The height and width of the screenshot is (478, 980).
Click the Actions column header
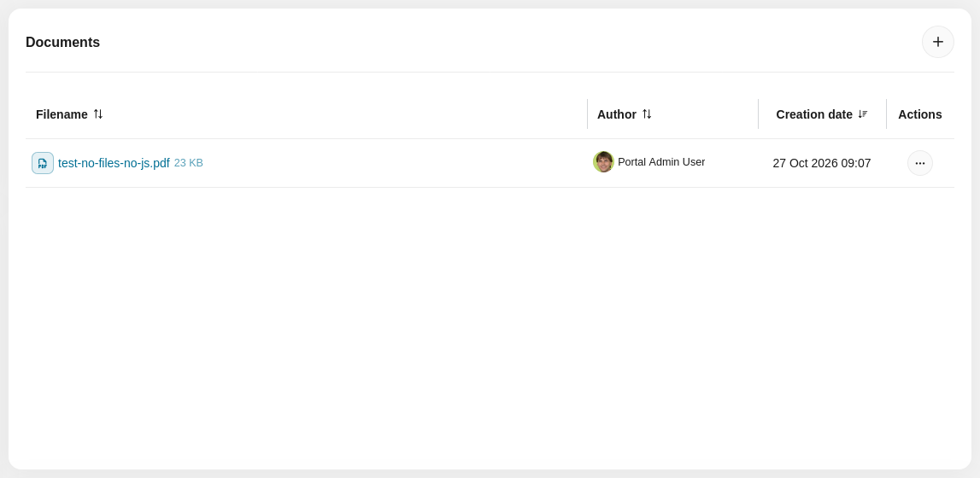920,114
